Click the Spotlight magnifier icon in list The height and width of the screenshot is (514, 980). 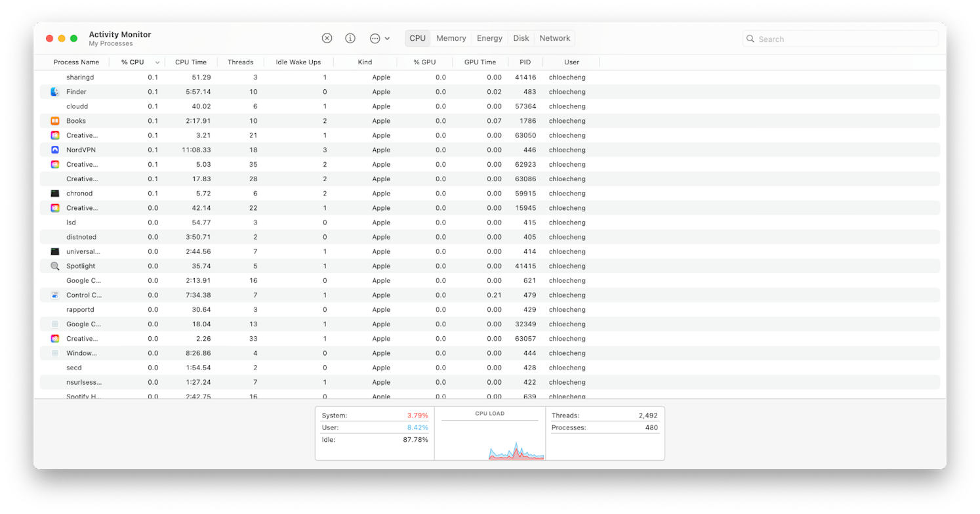click(55, 266)
